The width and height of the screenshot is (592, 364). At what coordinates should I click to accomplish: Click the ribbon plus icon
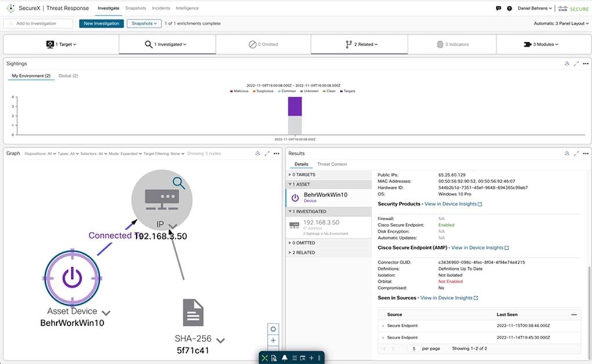[x=311, y=358]
